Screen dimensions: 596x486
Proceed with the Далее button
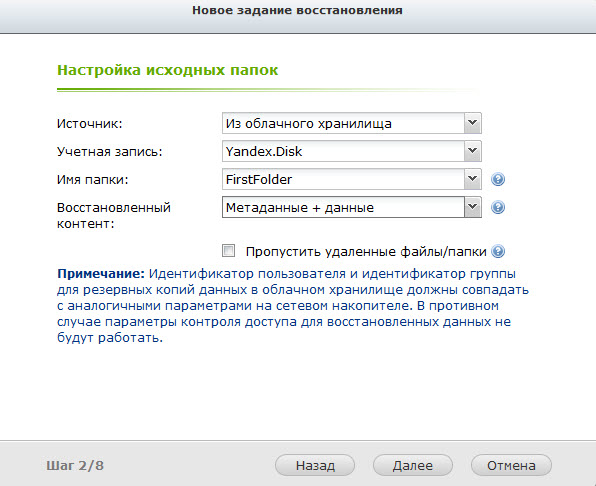coord(413,465)
